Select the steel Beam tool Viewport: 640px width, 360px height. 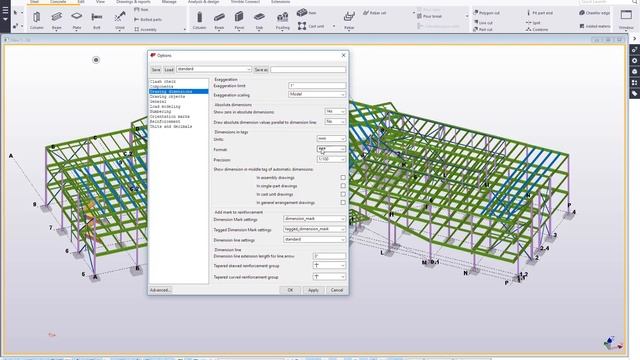pos(56,19)
